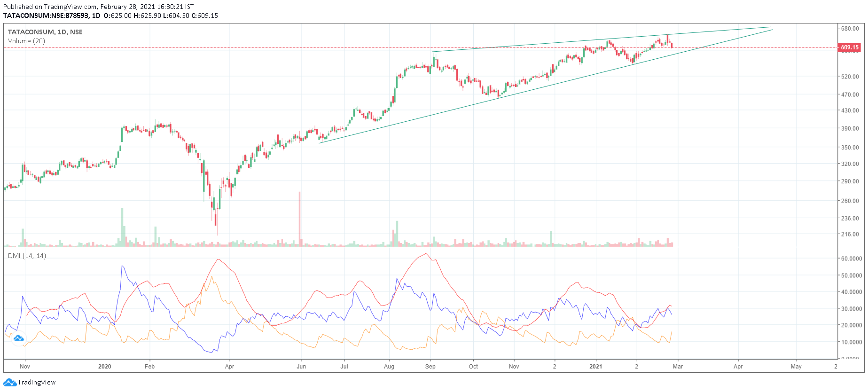Click the 30.0000 DMI scale label
The width and height of the screenshot is (868, 392).
pos(852,309)
